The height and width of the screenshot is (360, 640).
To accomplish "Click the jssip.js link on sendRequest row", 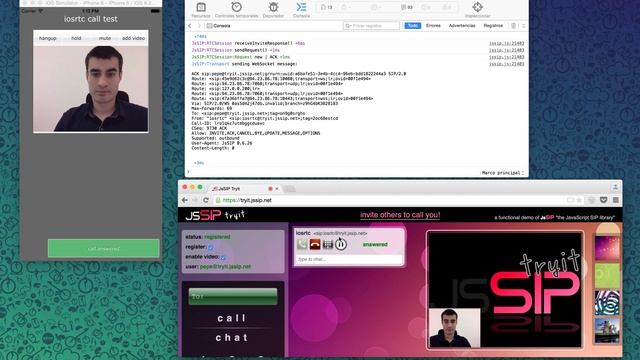I will (507, 50).
